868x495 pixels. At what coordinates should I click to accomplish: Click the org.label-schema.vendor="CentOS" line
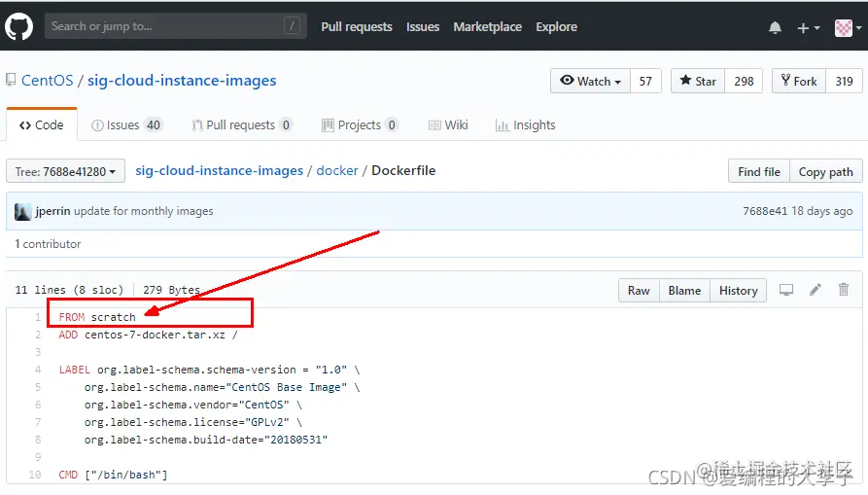(x=193, y=405)
